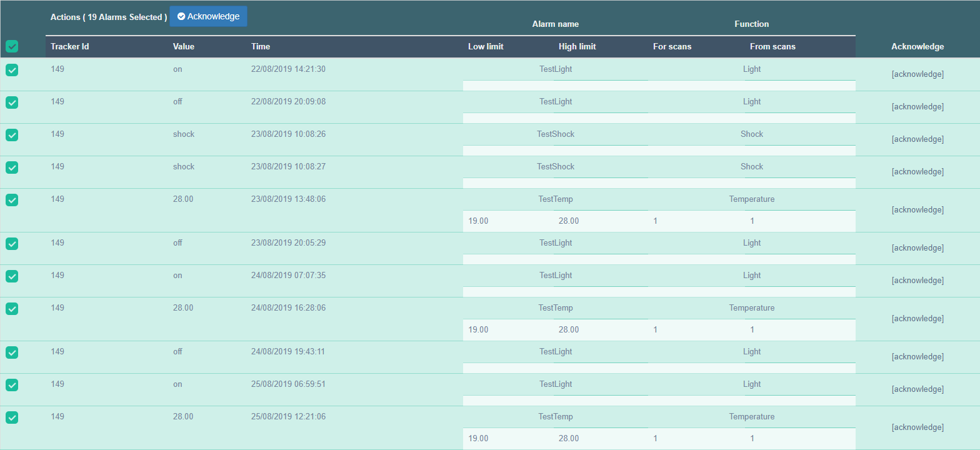This screenshot has width=980, height=450.
Task: Deselect checkbox for shock alarm at 10:08:27
Action: click(x=12, y=167)
